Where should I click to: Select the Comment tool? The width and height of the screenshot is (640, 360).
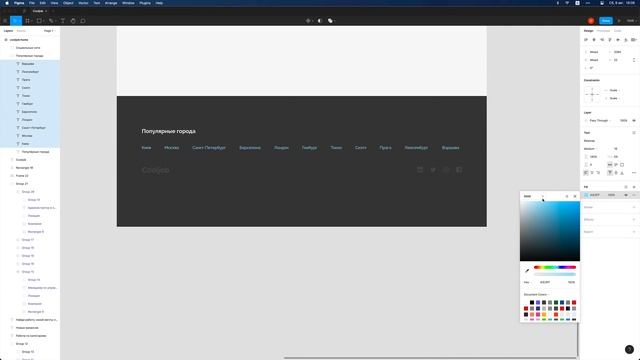(x=83, y=21)
